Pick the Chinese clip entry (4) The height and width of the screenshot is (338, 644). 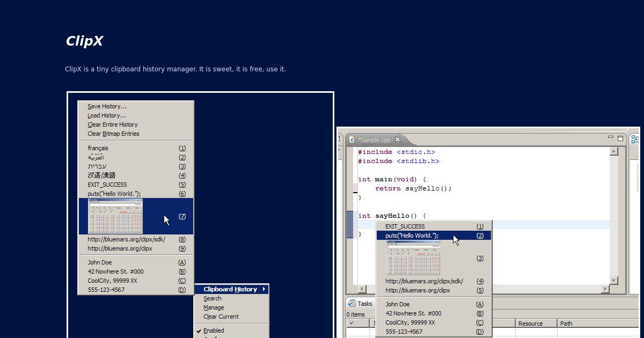136,175
